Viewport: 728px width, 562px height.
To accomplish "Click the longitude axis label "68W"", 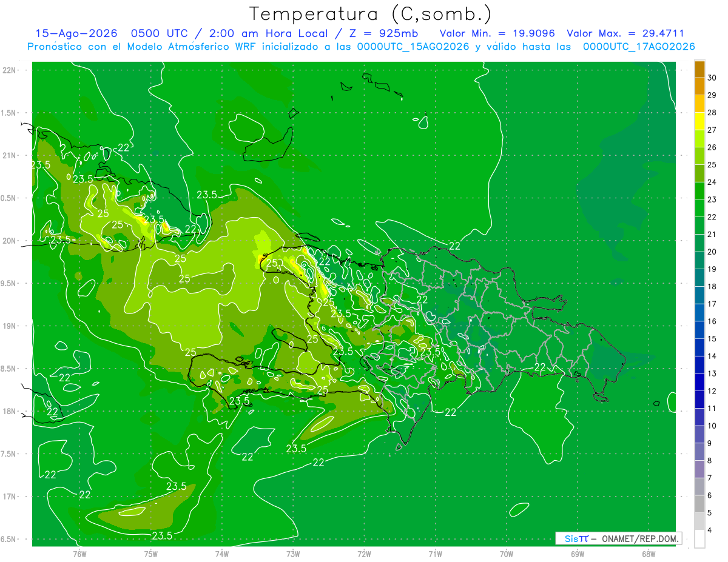I will tap(649, 554).
